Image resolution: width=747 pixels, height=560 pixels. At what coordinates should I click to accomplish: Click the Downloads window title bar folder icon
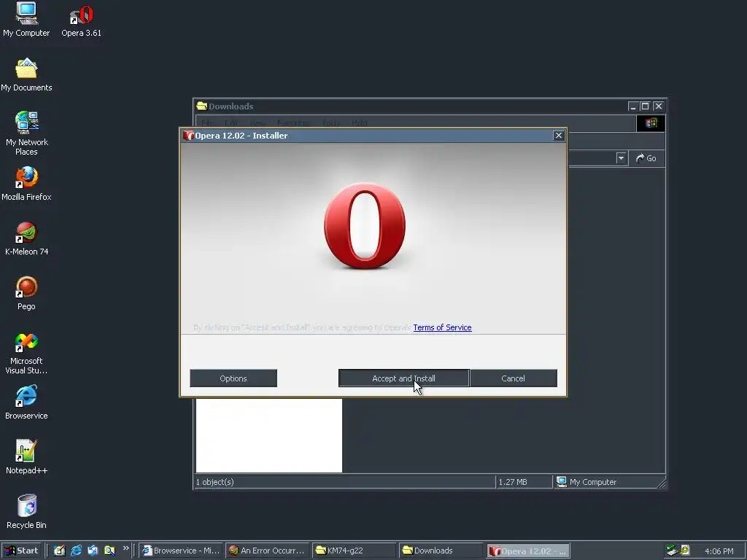(201, 106)
